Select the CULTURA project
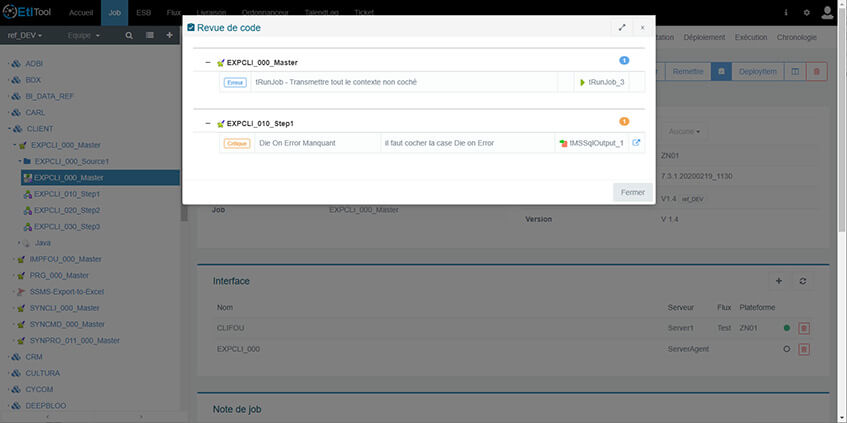The height and width of the screenshot is (423, 847). [x=43, y=373]
